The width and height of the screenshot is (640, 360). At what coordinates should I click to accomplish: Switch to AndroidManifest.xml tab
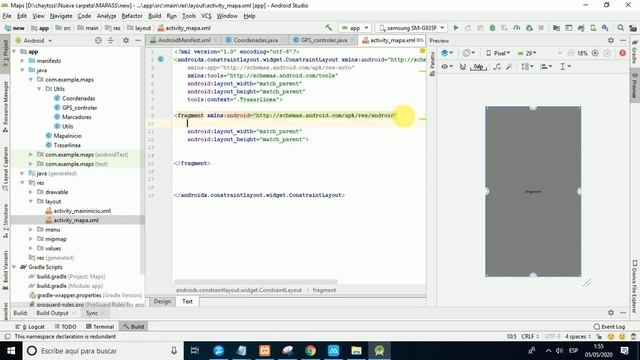(184, 40)
